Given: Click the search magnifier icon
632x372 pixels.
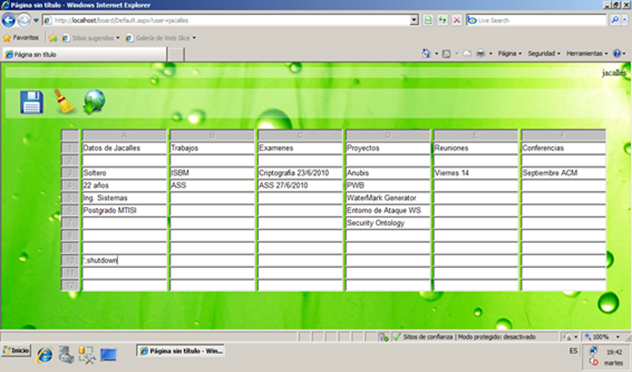Looking at the screenshot, I should click(x=615, y=20).
